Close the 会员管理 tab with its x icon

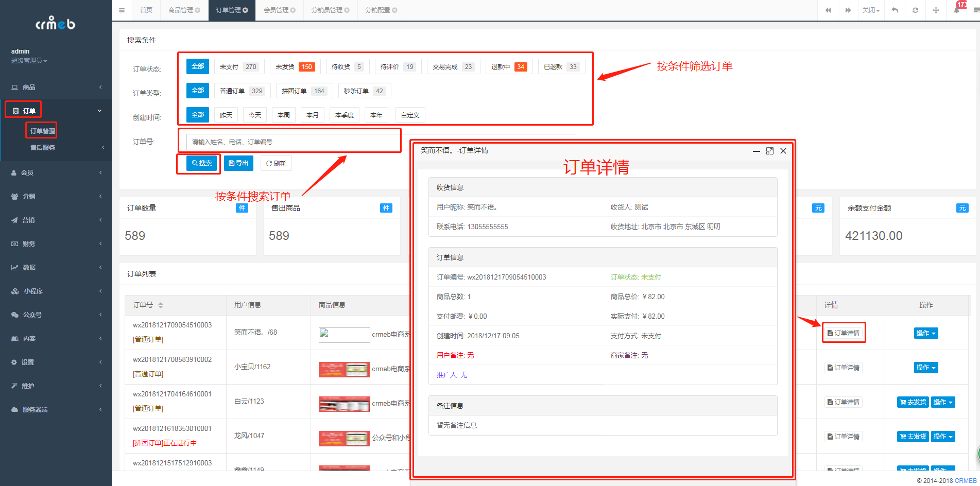[293, 10]
